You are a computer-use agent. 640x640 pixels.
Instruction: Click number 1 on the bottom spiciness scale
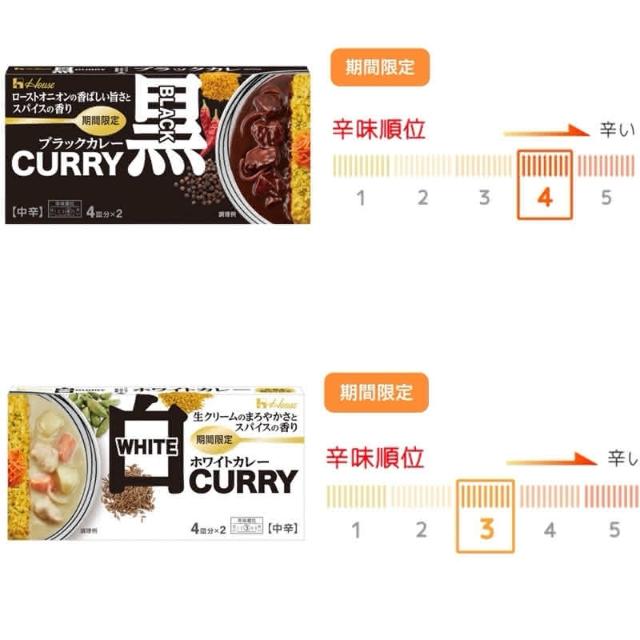pyautogui.click(x=356, y=530)
